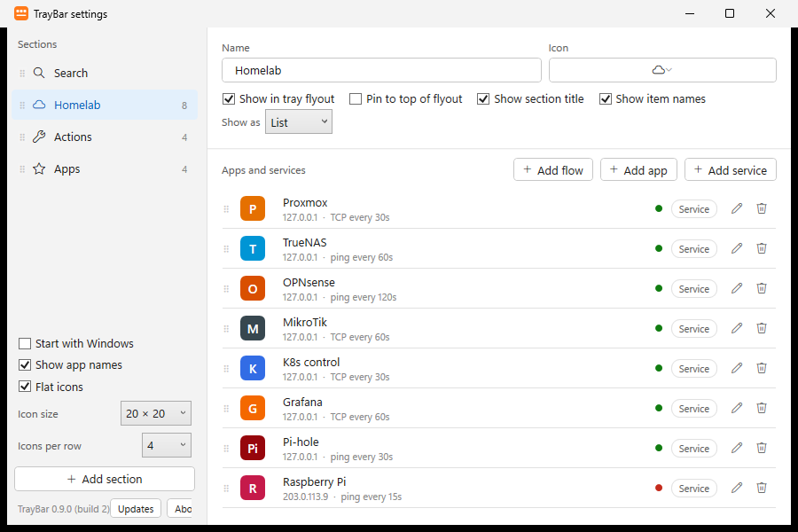Click Add flow button

click(x=553, y=169)
